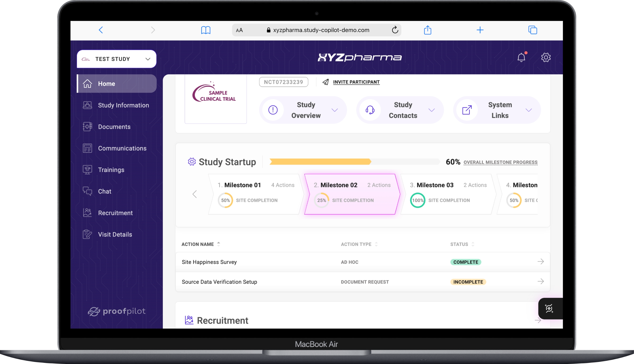Open Recruitment in sidebar menu
Image resolution: width=634 pixels, height=364 pixels.
[115, 213]
